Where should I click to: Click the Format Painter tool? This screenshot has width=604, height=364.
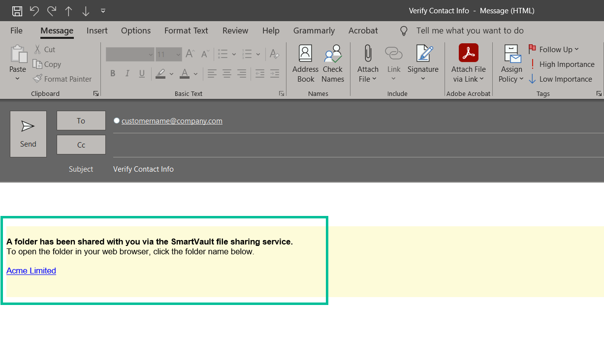click(63, 79)
